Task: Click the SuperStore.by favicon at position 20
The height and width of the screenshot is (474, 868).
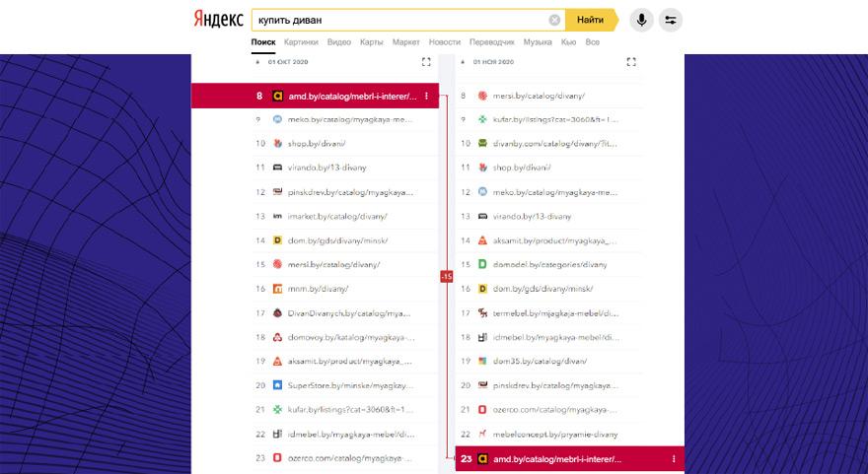Action: click(278, 385)
